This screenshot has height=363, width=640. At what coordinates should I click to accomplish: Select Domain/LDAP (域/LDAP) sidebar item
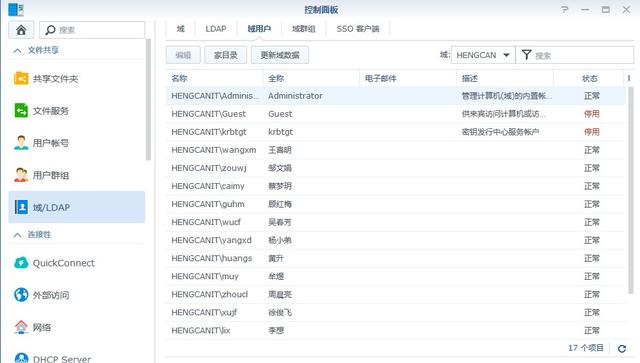click(x=77, y=207)
